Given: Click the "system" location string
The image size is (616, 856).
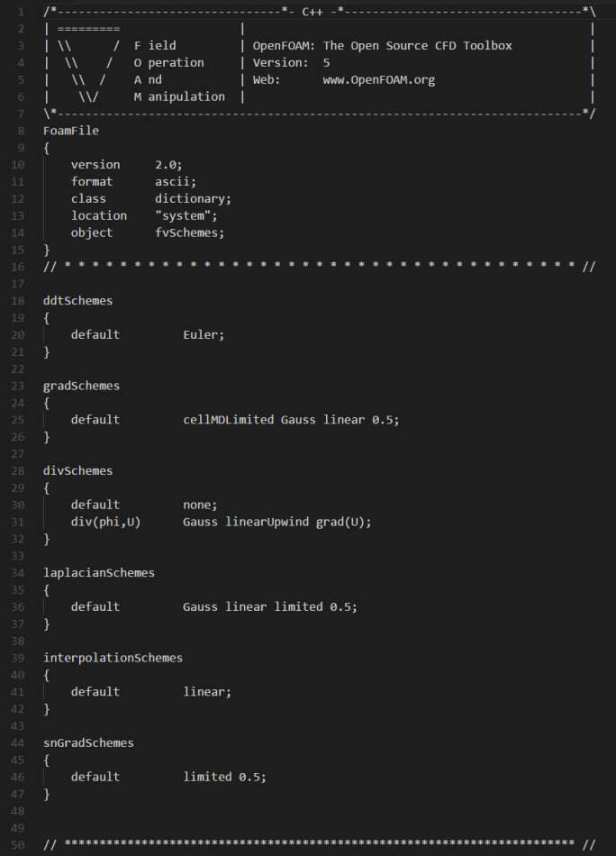Looking at the screenshot, I should (x=186, y=215).
